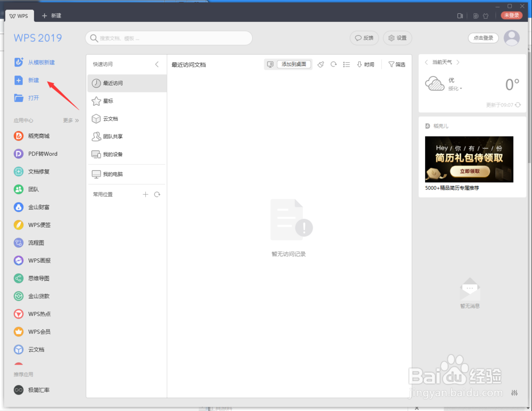Launch 极简汇率 recommended app

(31, 390)
